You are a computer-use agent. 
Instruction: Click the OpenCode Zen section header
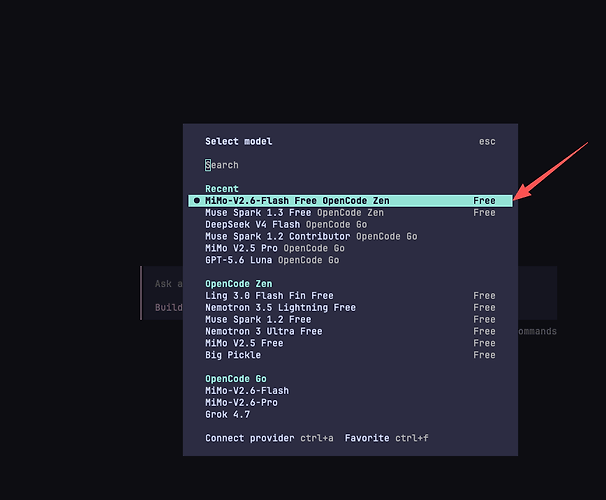coord(238,284)
